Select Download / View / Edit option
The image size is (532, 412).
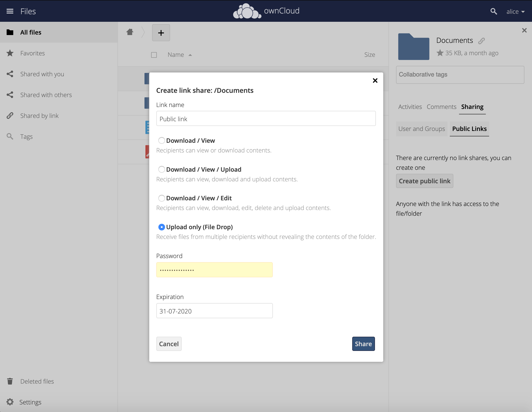pyautogui.click(x=162, y=198)
